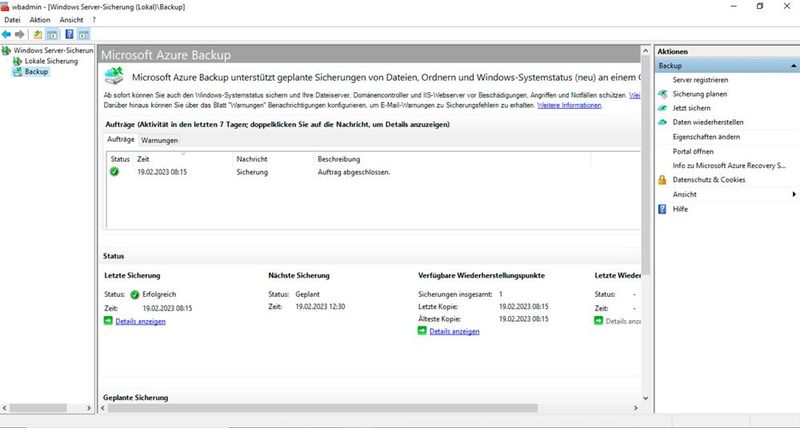Viewport: 800px width, 428px height.
Task: Open Datenschutz & Cookies action
Action: click(709, 180)
